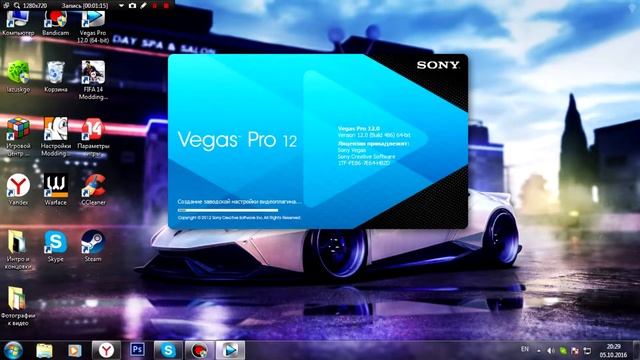Stop the Bandicam recording
Image resolution: width=640 pixels, height=360 pixels.
tap(166, 6)
